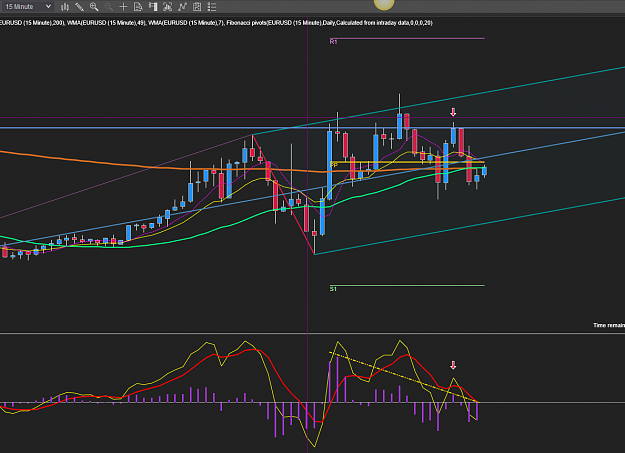Open the data series icon beside chart trader
625x453 pixels.
[167, 7]
